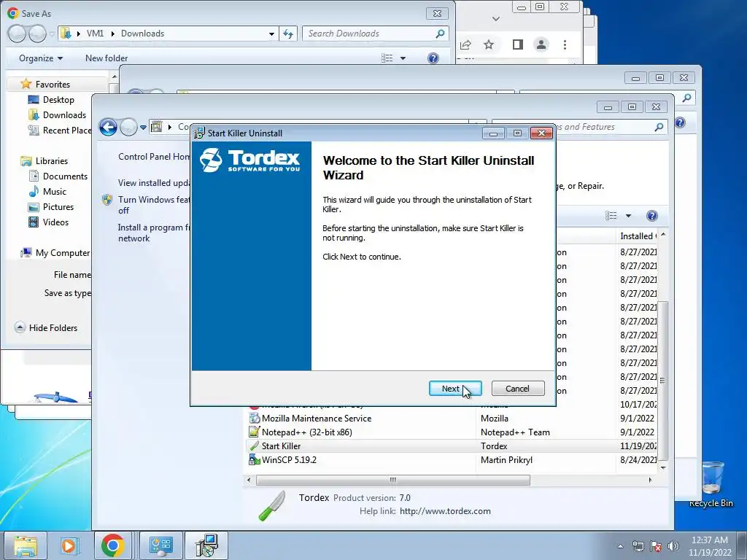The width and height of the screenshot is (747, 560).
Task: Open Windows Explorer from taskbar
Action: [26, 545]
